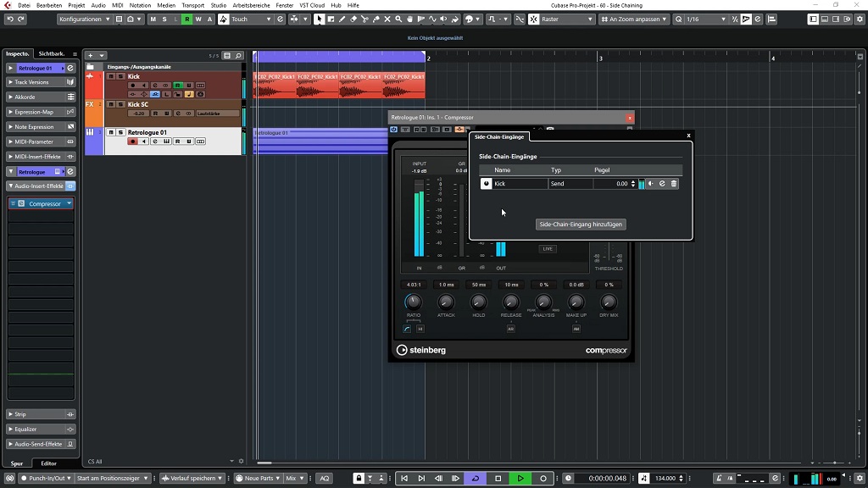Toggle the green Read automation R button
This screenshot has height=488, width=868.
click(187, 19)
